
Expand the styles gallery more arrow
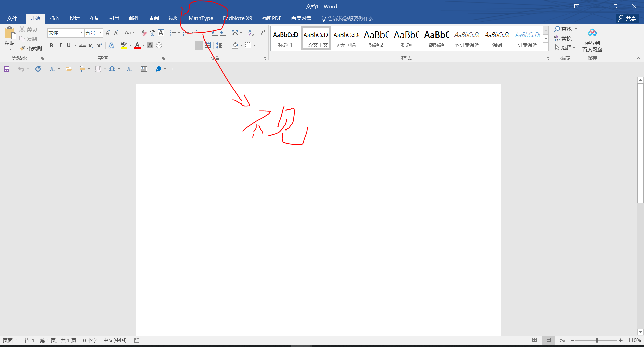pyautogui.click(x=546, y=47)
